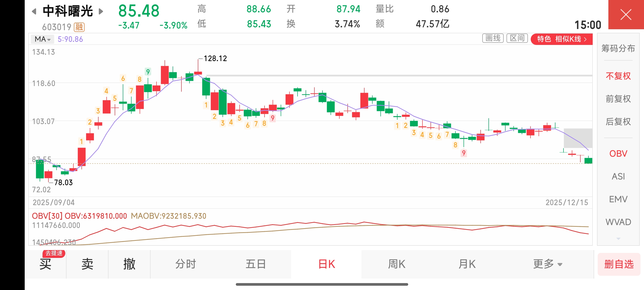Viewport: 644px width, 290px height.
Task: Open the 画线 drawing tool
Action: (x=492, y=39)
